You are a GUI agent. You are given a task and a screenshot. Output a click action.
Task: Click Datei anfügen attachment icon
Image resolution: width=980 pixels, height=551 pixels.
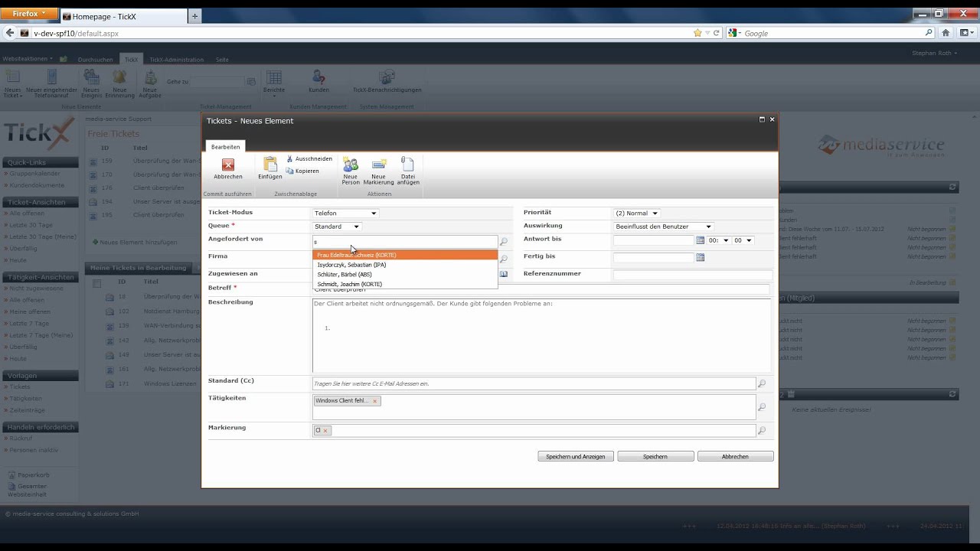click(407, 164)
